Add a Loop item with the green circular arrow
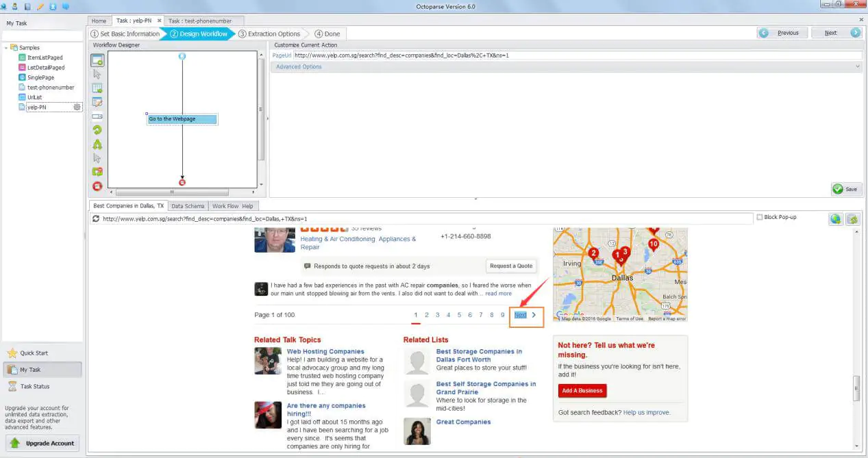This screenshot has width=868, height=458. pyautogui.click(x=97, y=130)
